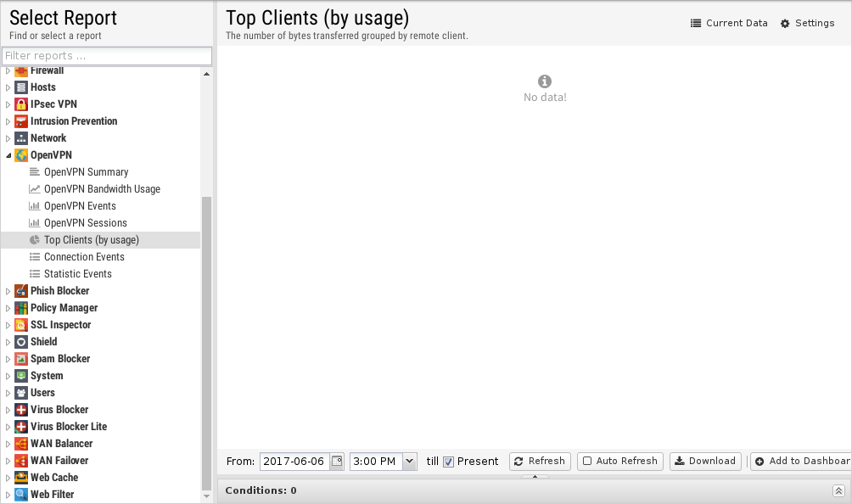Viewport: 852px width, 504px height.
Task: Collapse the OpenVPN tree node
Action: point(8,155)
